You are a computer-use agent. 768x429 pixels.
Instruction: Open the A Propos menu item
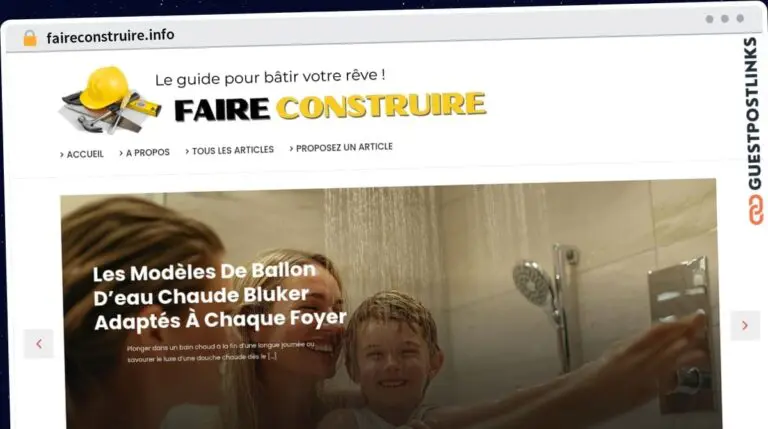click(144, 153)
